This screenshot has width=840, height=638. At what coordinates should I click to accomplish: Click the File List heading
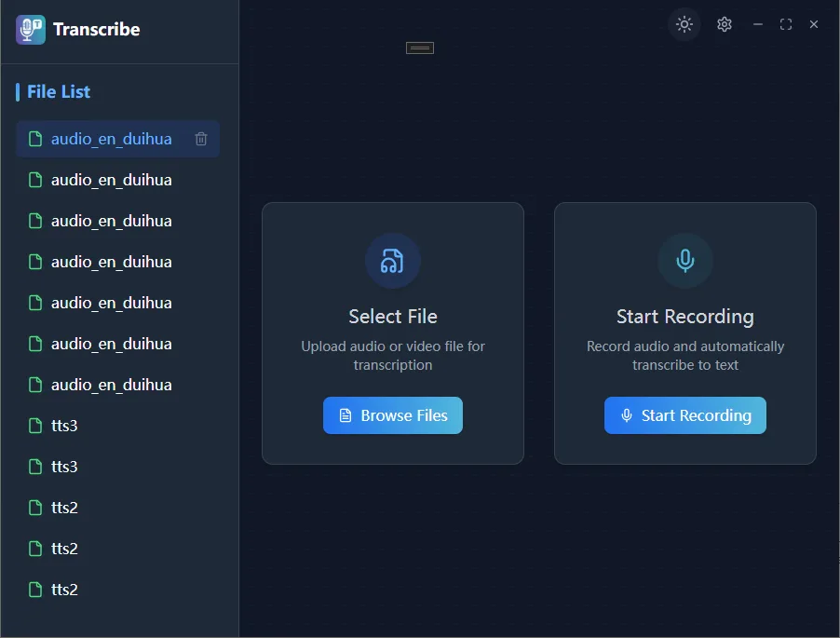(x=59, y=92)
